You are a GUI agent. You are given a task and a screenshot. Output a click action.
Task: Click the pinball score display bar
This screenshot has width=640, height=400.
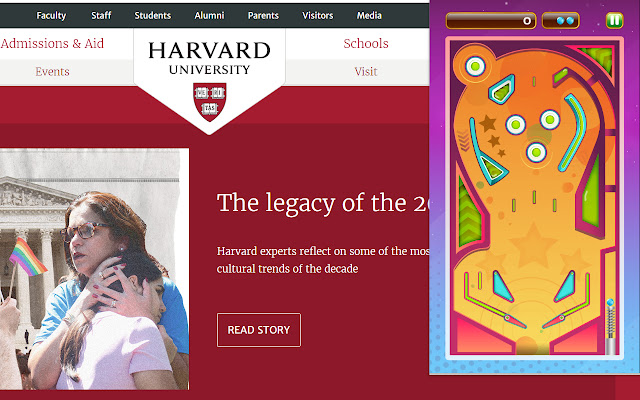click(x=490, y=20)
